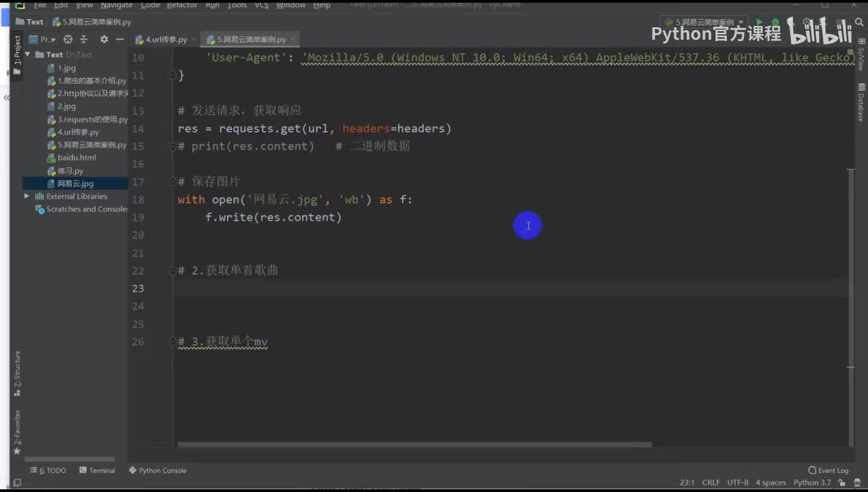The width and height of the screenshot is (868, 492).
Task: Run the script with the green play button
Action: [759, 23]
